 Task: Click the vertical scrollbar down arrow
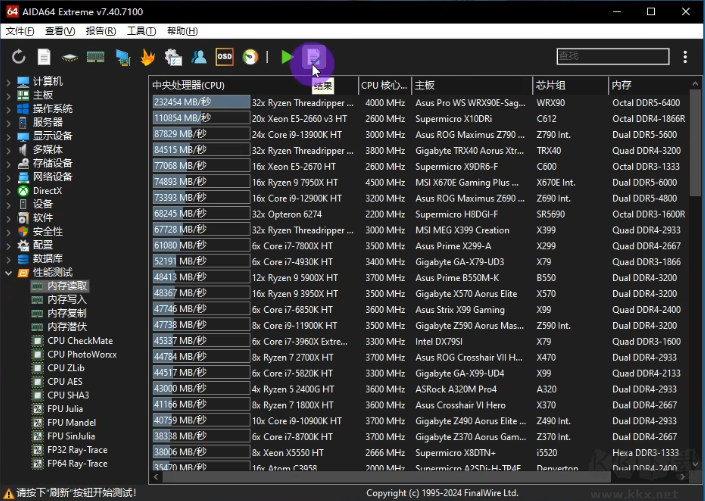pos(695,464)
